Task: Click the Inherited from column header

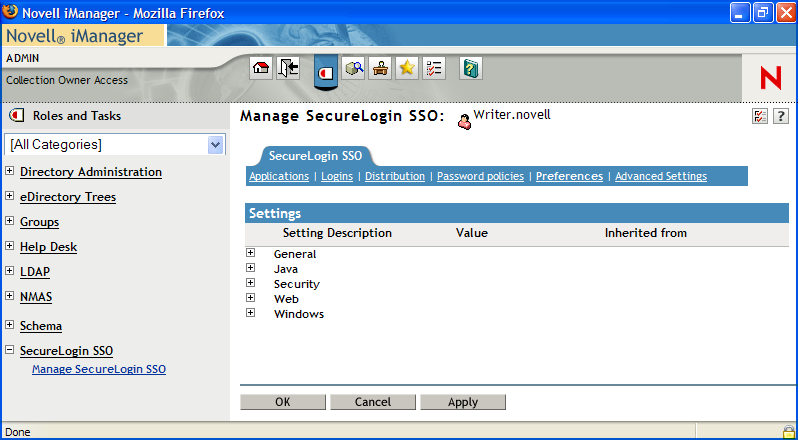Action: tap(646, 233)
